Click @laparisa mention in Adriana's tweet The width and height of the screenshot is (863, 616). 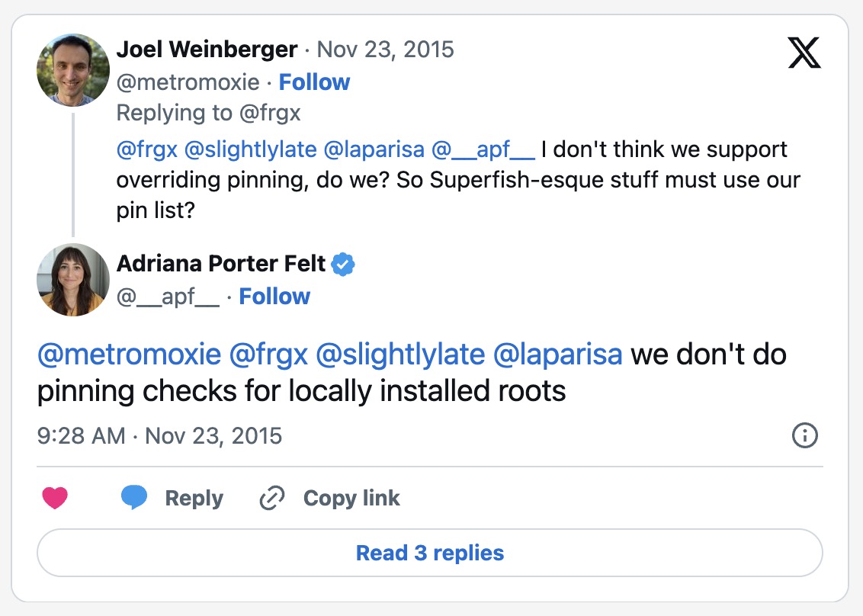click(x=558, y=355)
